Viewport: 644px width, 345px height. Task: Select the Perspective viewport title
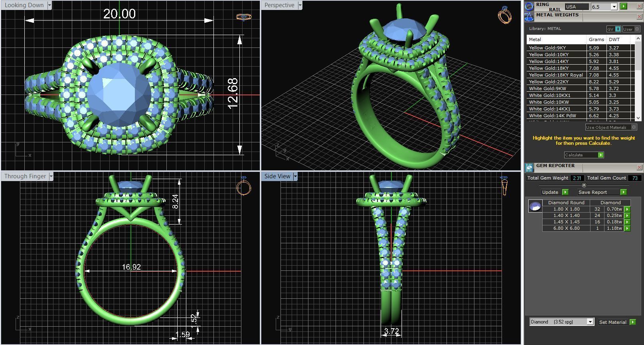point(279,5)
